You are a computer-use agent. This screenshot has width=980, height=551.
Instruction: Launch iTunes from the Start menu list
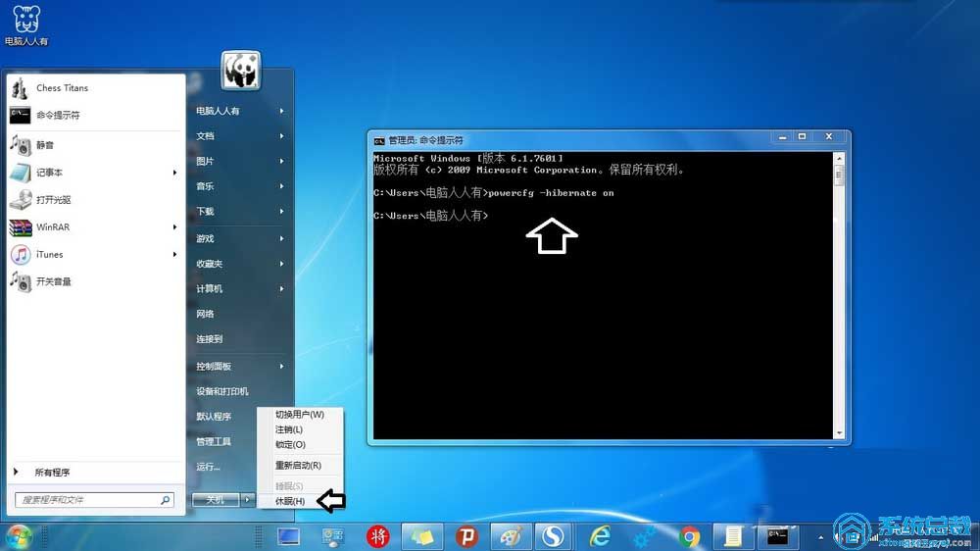click(x=49, y=255)
